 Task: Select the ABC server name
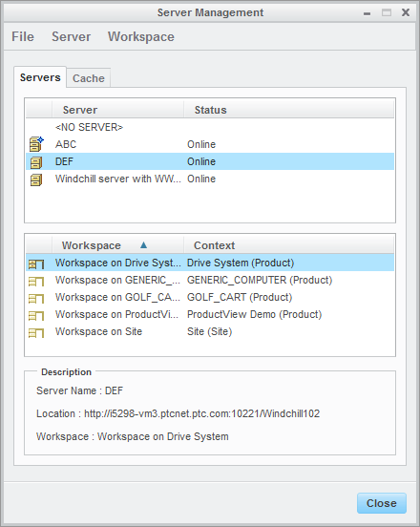click(x=66, y=144)
